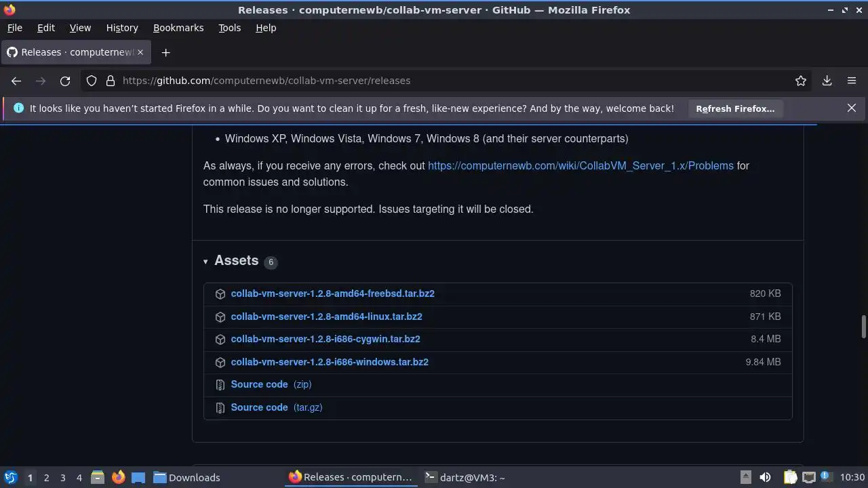Image resolution: width=868 pixels, height=488 pixels.
Task: Open the Lubuntu start menu icon
Action: (x=10, y=477)
